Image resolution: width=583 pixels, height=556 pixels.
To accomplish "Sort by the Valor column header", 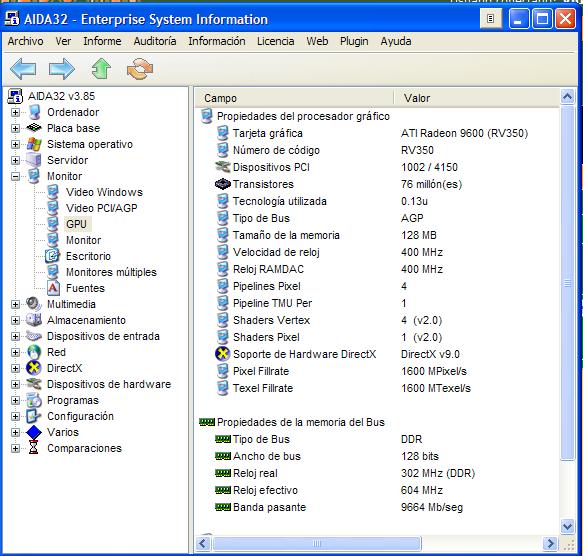I will pyautogui.click(x=477, y=98).
